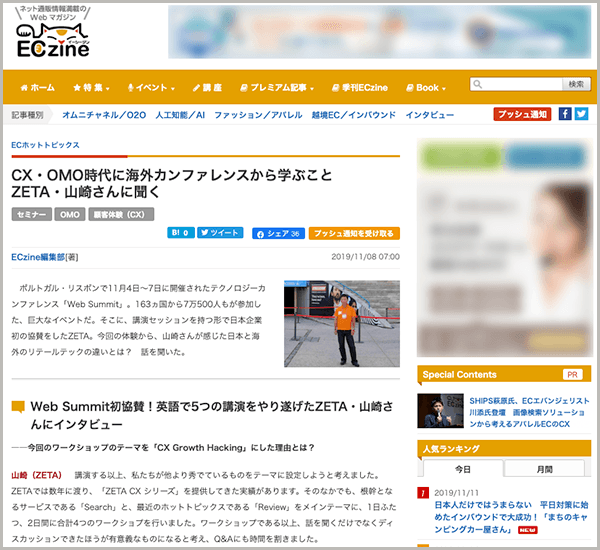Click the article photo of man in orange shirt

click(x=342, y=324)
